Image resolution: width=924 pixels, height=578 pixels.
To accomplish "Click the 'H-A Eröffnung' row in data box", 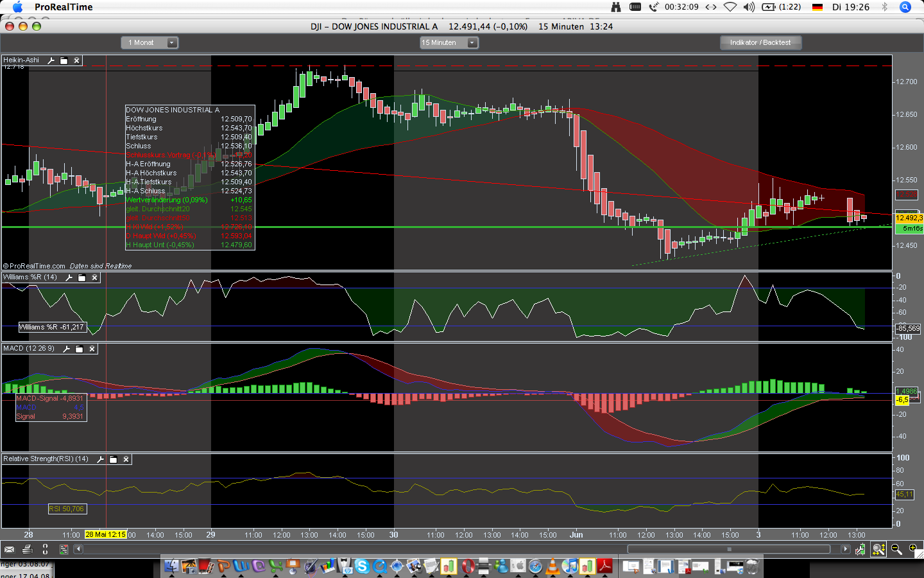I will pos(189,164).
